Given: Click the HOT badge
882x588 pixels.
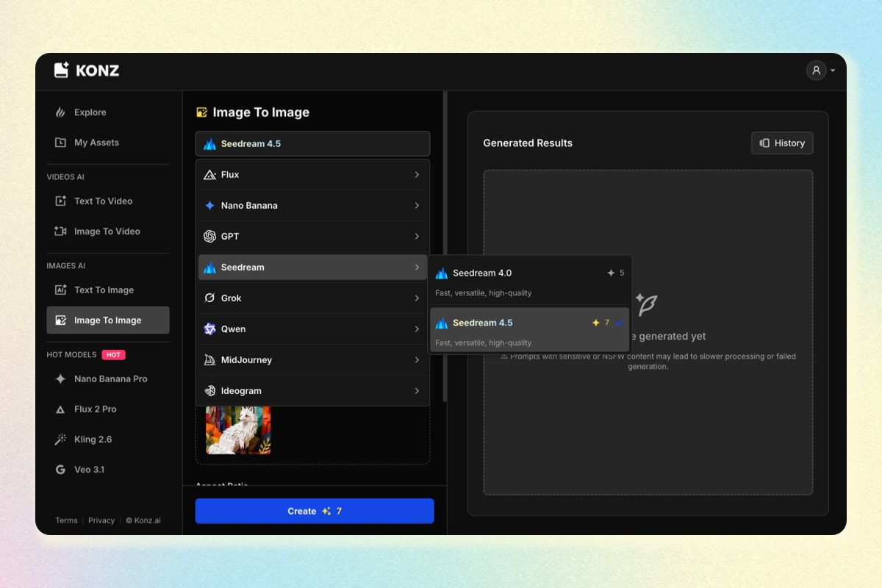Looking at the screenshot, I should point(113,354).
